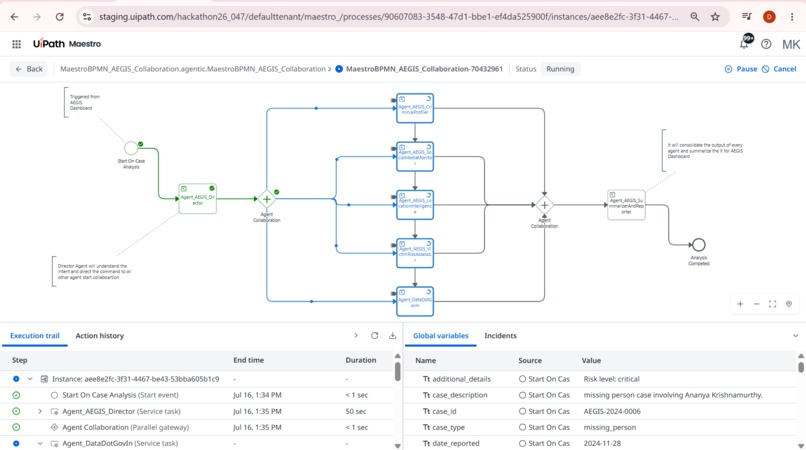Select the Analysis Completed end event
Screen dimensions: 806x450
(699, 245)
